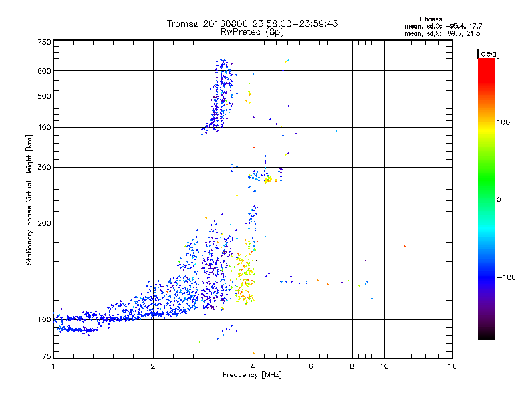Click the colorbar tick label '0'
The image size is (532, 399).
(499, 200)
